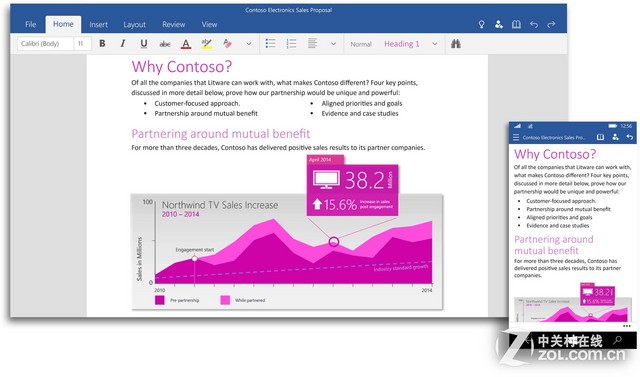
Task: Click the paragraph alignment icon
Action: (x=312, y=43)
